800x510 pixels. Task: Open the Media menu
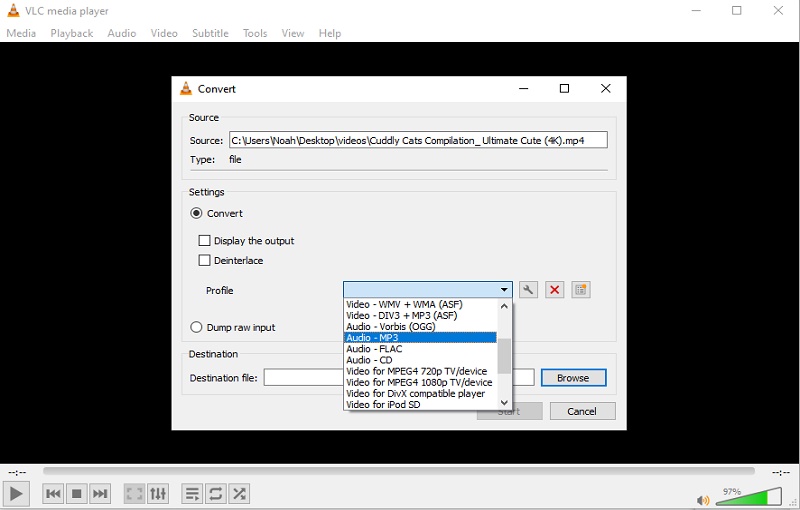[21, 33]
